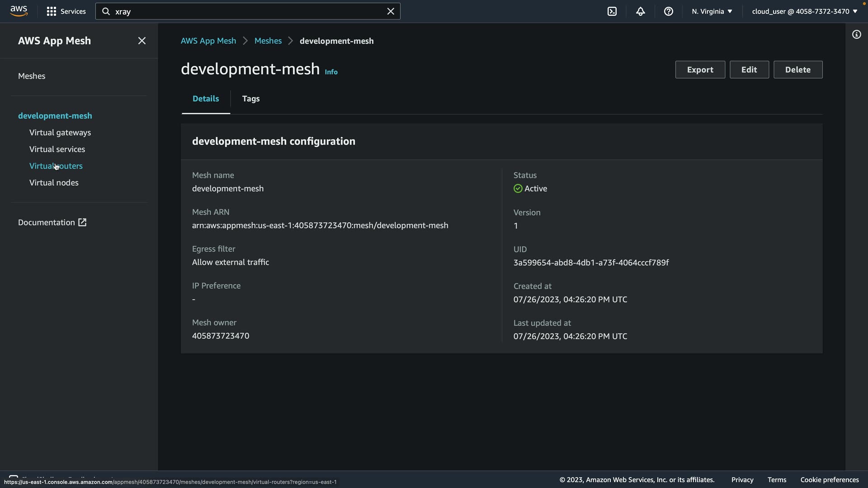Switch to the Tags tab

pos(250,99)
